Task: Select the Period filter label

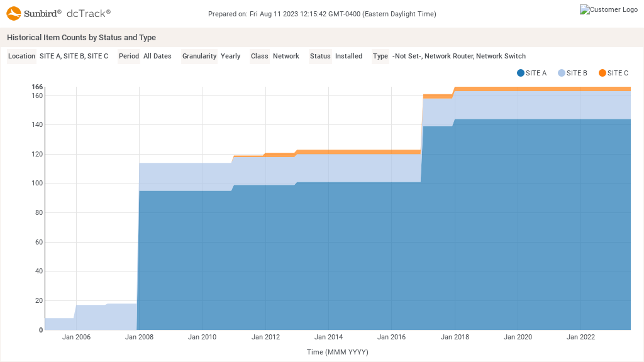Action: [x=129, y=56]
